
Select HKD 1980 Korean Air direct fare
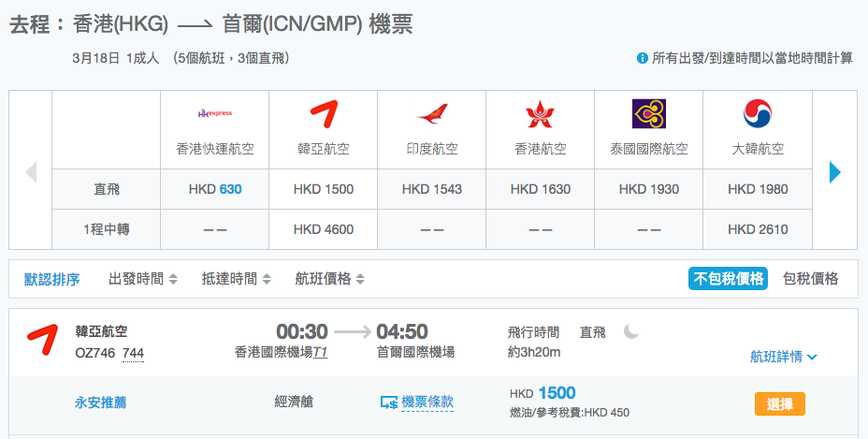pos(758,189)
